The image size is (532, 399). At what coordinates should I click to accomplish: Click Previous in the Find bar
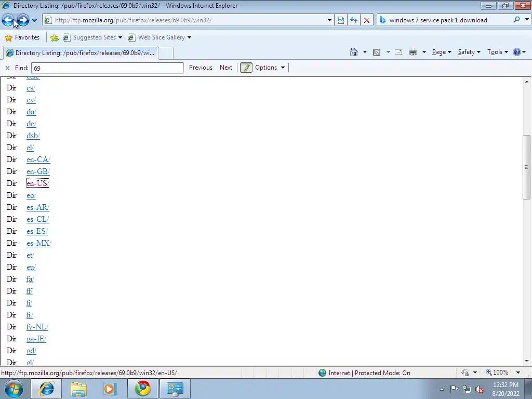[x=201, y=68]
